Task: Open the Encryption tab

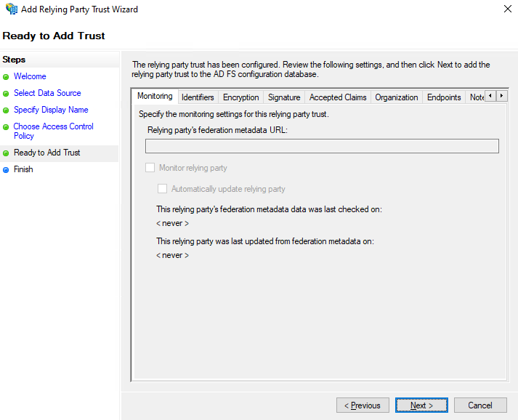Action: [240, 97]
